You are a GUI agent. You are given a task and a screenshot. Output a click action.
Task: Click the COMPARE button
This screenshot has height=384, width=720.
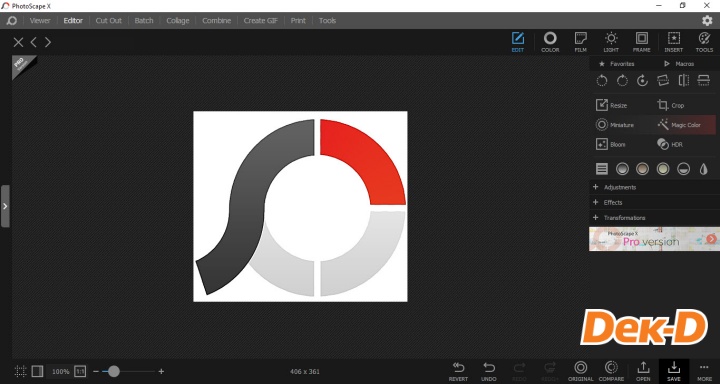click(611, 371)
